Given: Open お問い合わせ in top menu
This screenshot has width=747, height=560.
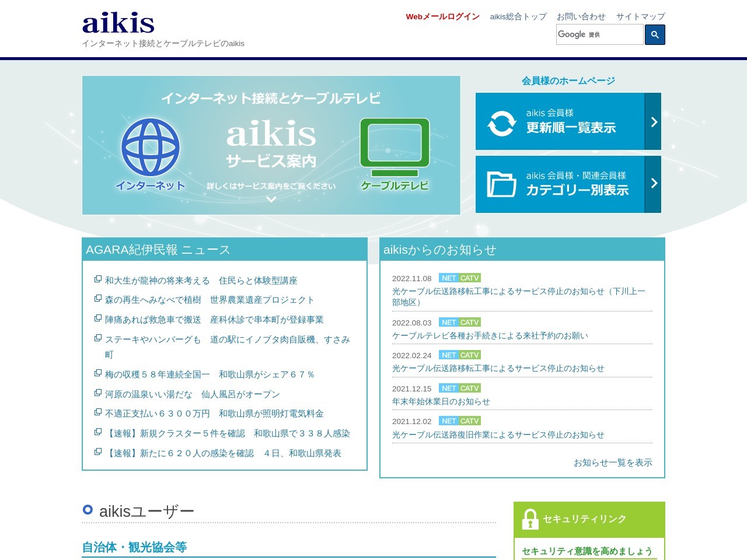Looking at the screenshot, I should point(581,17).
